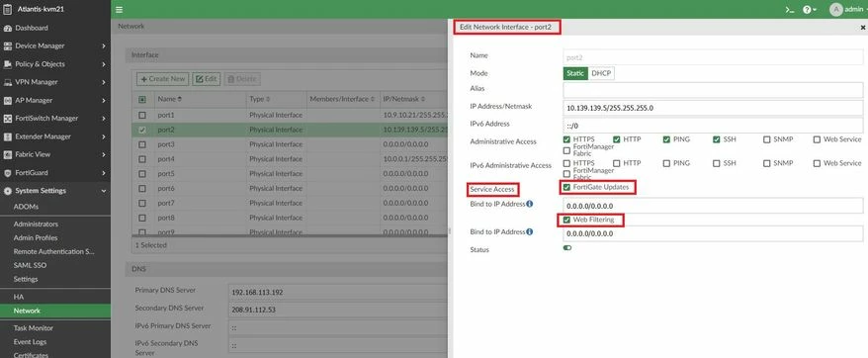Expand Device Manager submenu chevron

pyautogui.click(x=104, y=46)
